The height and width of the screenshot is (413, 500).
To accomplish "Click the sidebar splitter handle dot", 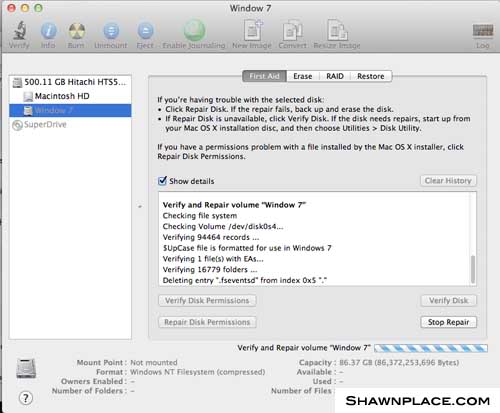I will (140, 207).
